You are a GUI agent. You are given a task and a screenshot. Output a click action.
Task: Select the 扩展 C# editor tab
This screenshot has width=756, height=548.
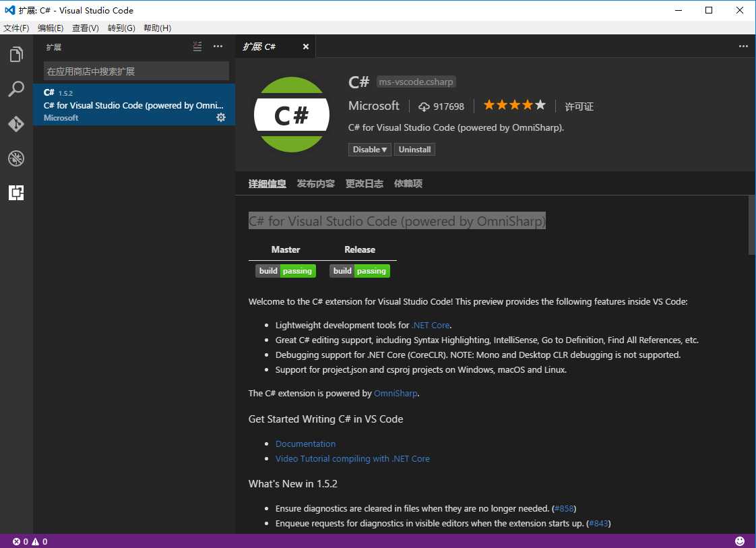pyautogui.click(x=276, y=47)
